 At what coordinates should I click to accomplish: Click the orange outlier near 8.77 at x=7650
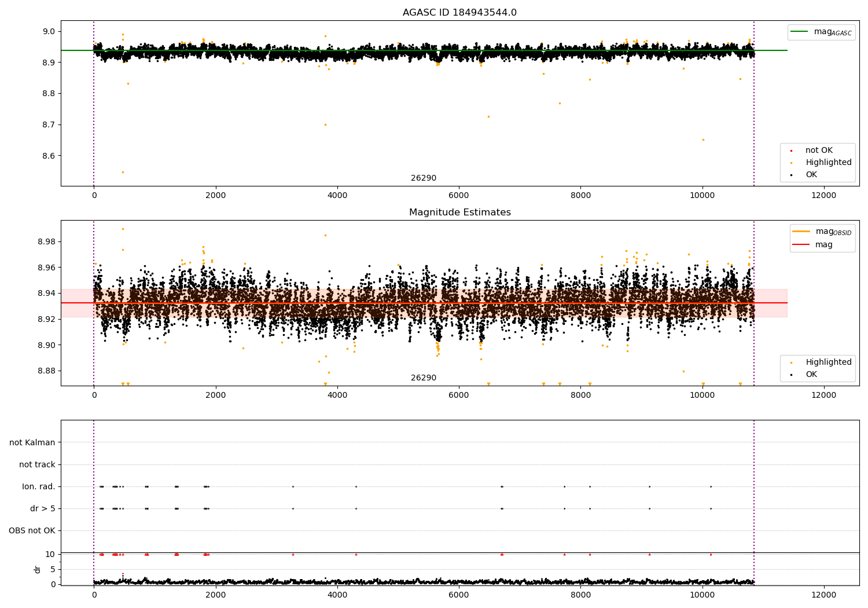pyautogui.click(x=560, y=103)
